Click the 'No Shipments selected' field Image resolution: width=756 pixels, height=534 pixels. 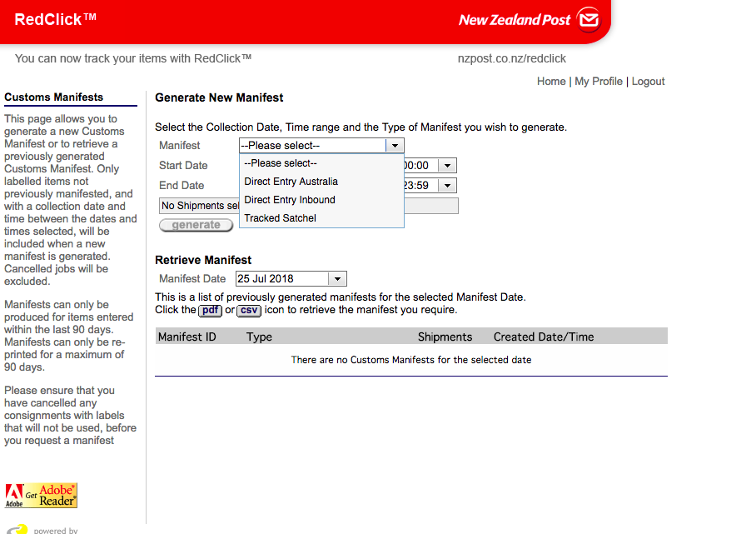[x=309, y=206]
